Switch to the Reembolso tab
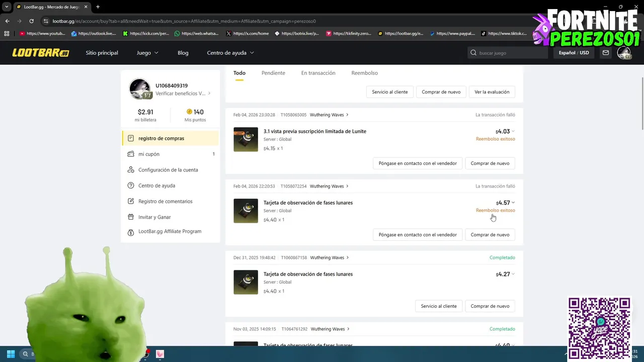This screenshot has height=362, width=644. [x=364, y=73]
